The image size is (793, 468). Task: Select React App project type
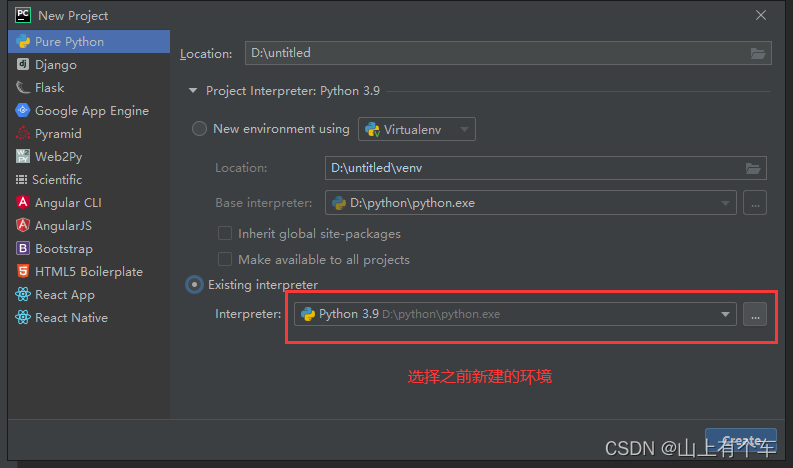(x=89, y=294)
